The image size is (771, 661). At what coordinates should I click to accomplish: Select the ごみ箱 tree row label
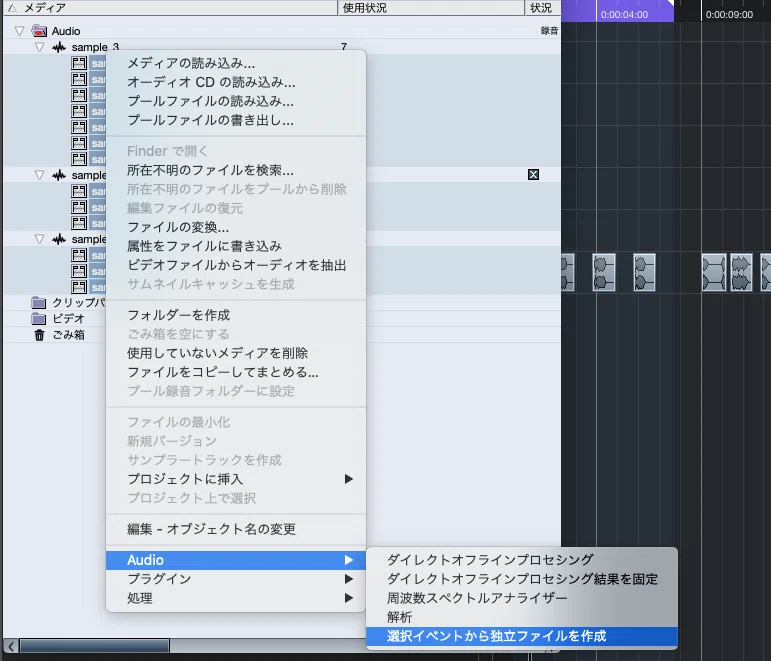(68, 335)
